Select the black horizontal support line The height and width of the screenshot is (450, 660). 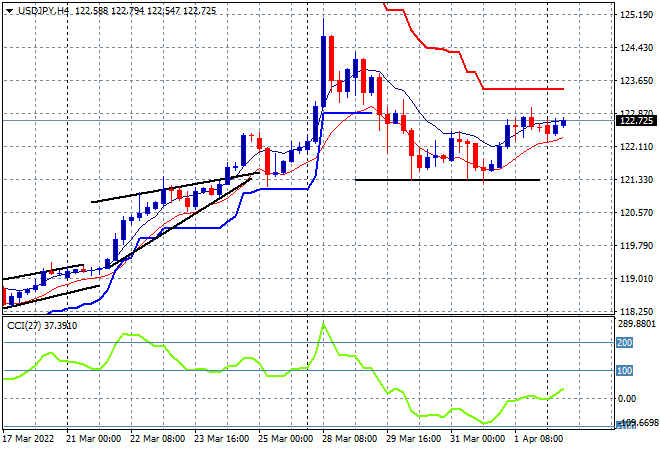coord(448,180)
